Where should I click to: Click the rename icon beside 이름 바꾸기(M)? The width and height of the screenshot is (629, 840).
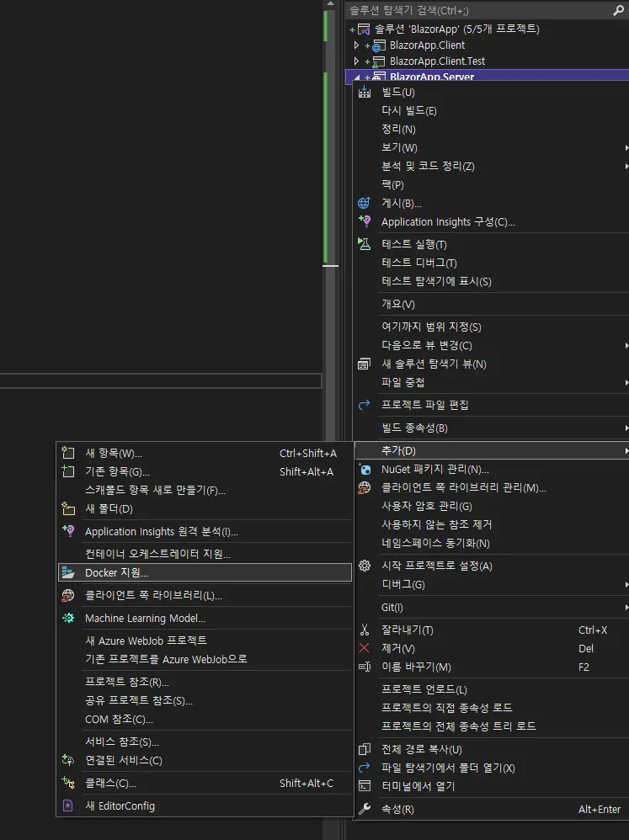point(365,667)
